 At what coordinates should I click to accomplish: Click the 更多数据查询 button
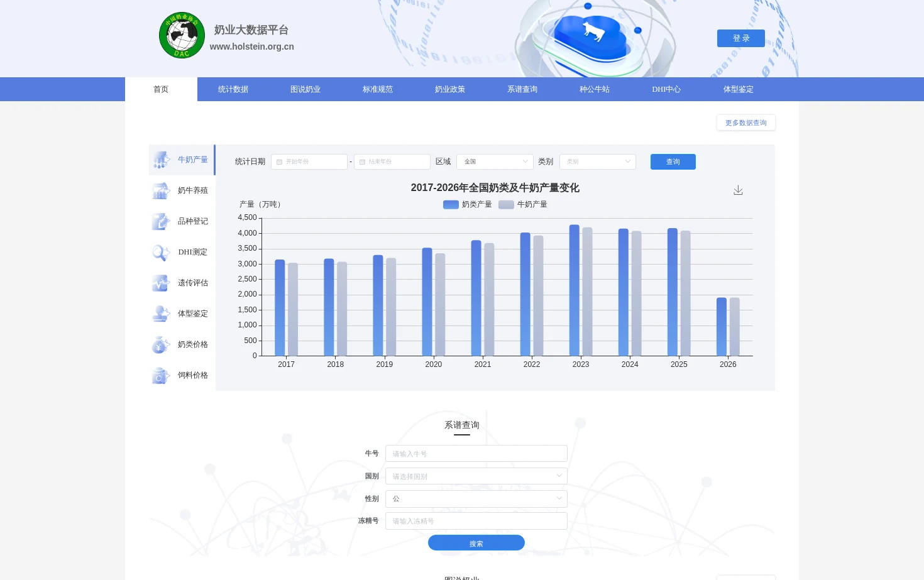[x=746, y=123]
